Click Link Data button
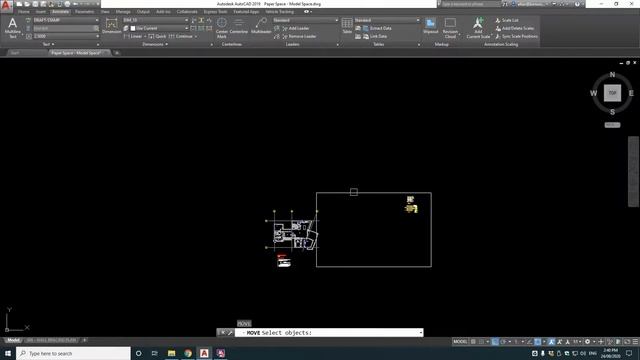The height and width of the screenshot is (360, 640). click(x=375, y=36)
